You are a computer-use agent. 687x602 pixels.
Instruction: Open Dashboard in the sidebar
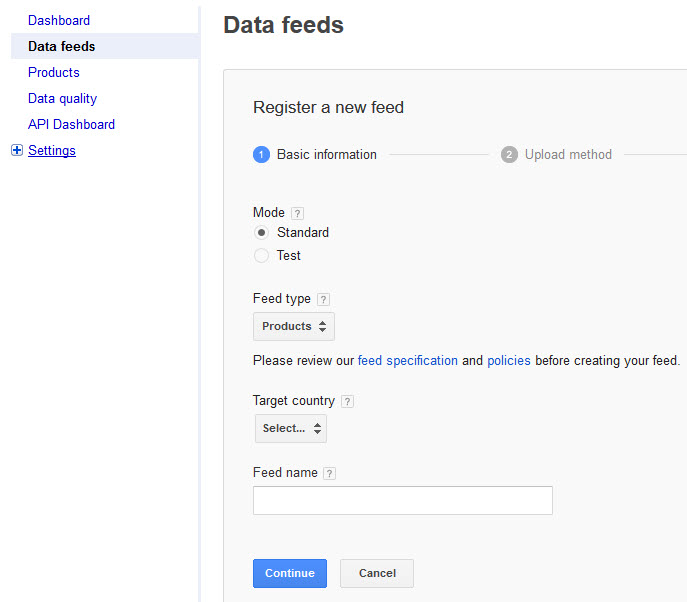(x=59, y=21)
